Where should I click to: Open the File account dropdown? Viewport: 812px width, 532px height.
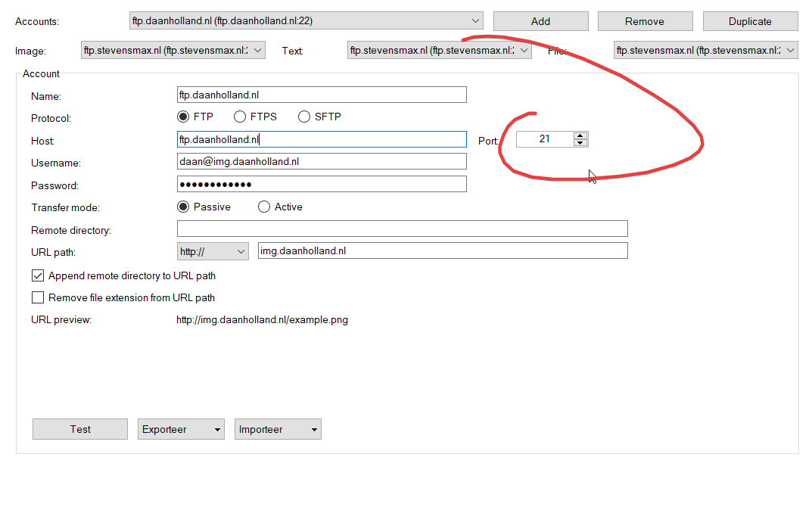(x=791, y=51)
